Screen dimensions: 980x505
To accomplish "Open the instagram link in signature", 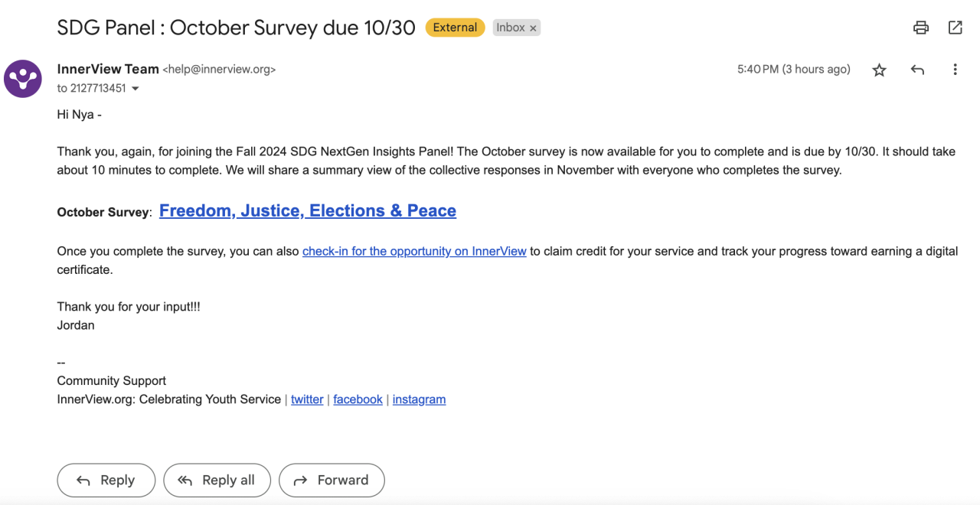I will tap(419, 399).
